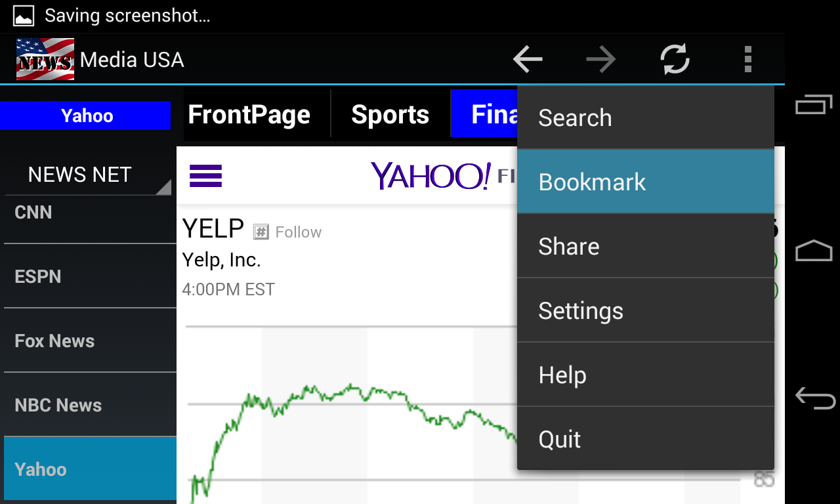Switch to the FrontPage tab
The image size is (840, 504).
pos(249,115)
